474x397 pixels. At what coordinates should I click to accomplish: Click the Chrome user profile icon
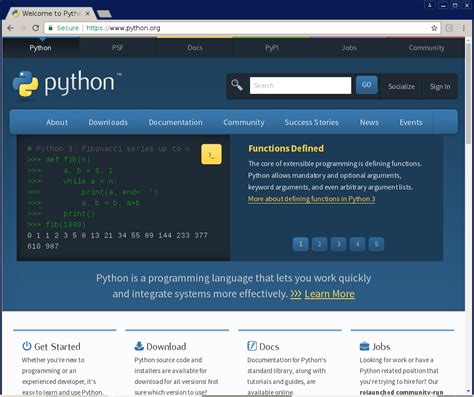[x=430, y=5]
